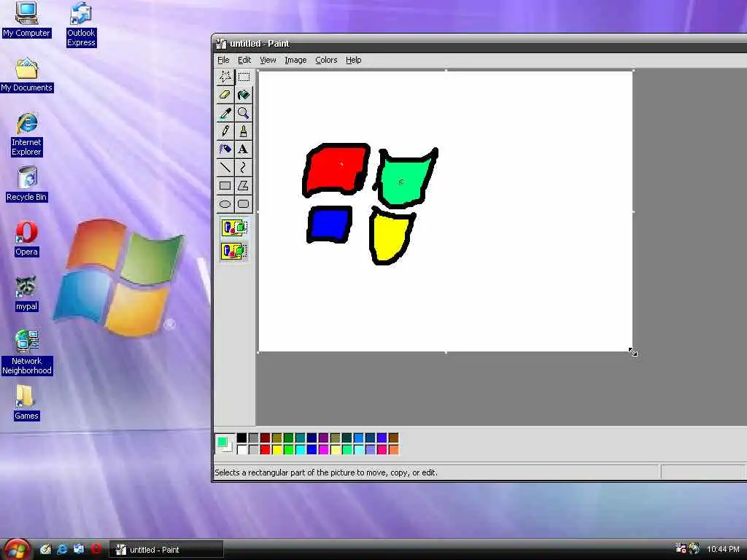Activate the Text tool
Viewport: 747px width, 560px height.
(244, 149)
